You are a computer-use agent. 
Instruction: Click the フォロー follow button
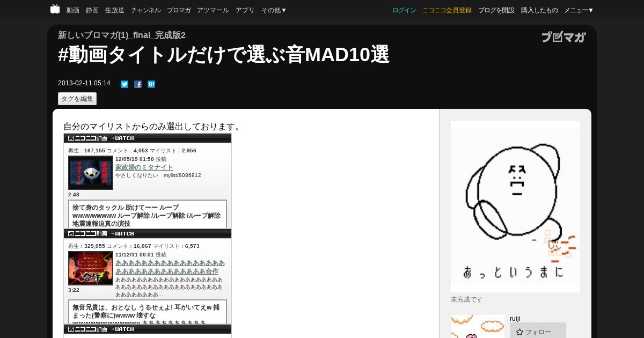538,332
